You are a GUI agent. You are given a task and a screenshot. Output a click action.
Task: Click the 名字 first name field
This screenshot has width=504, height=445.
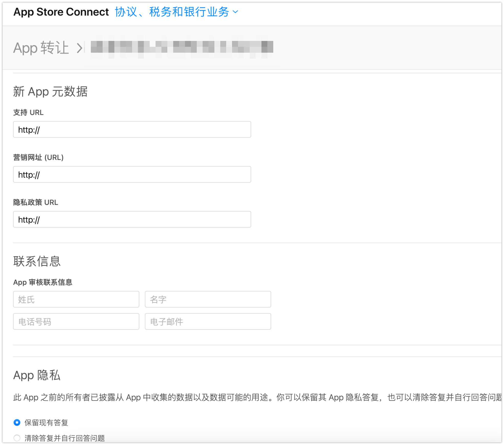pyautogui.click(x=208, y=299)
